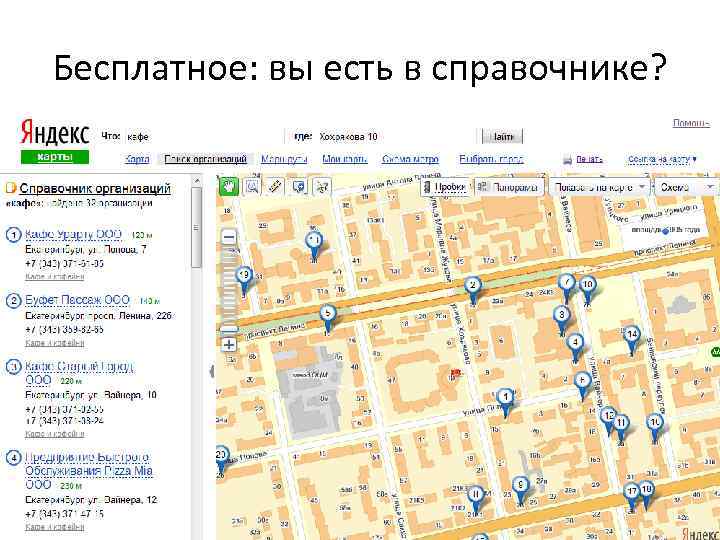Click the Справочник организаций heading
720x540 pixels.
tap(95, 188)
